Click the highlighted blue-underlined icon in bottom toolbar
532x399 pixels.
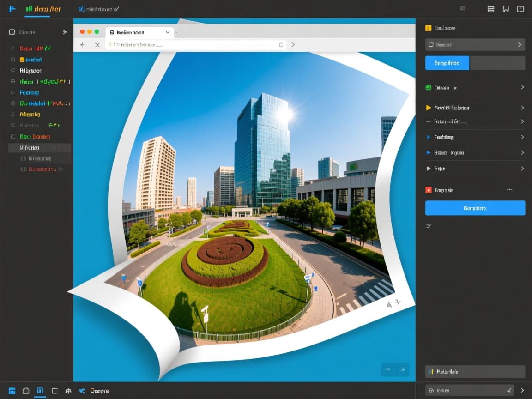(x=40, y=391)
